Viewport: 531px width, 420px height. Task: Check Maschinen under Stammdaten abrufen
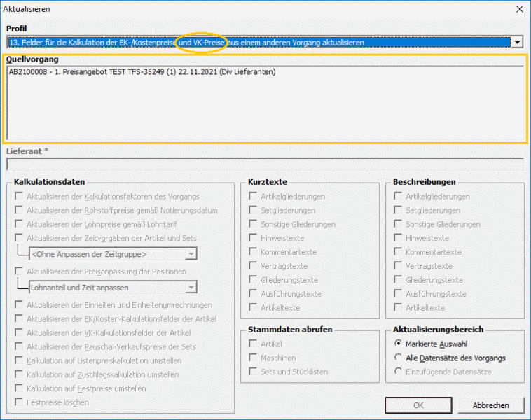coord(253,358)
